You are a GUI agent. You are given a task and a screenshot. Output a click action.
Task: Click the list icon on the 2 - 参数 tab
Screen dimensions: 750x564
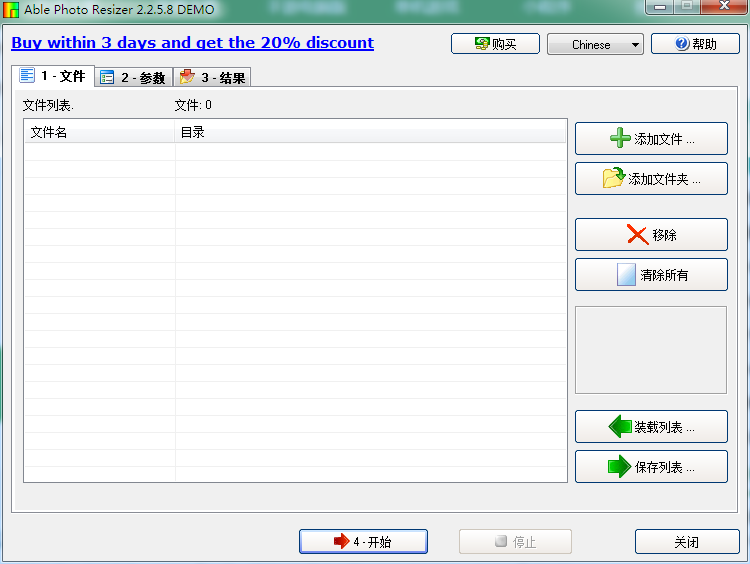(x=107, y=77)
